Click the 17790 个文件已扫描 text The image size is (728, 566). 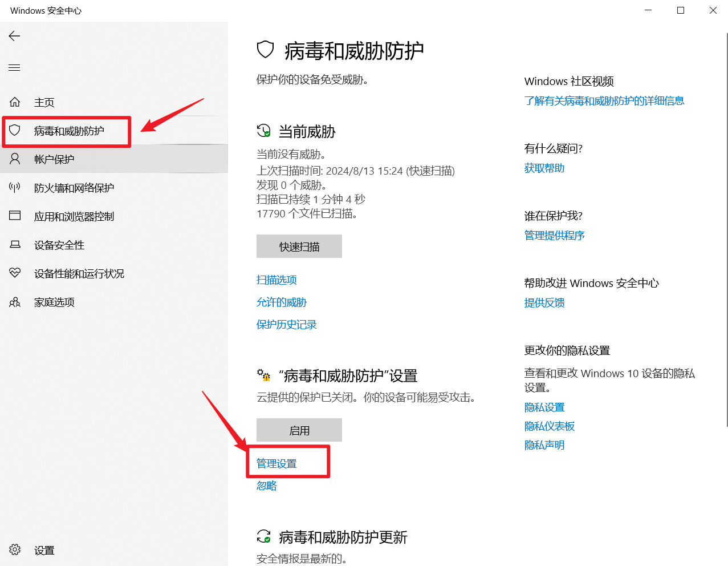point(307,213)
